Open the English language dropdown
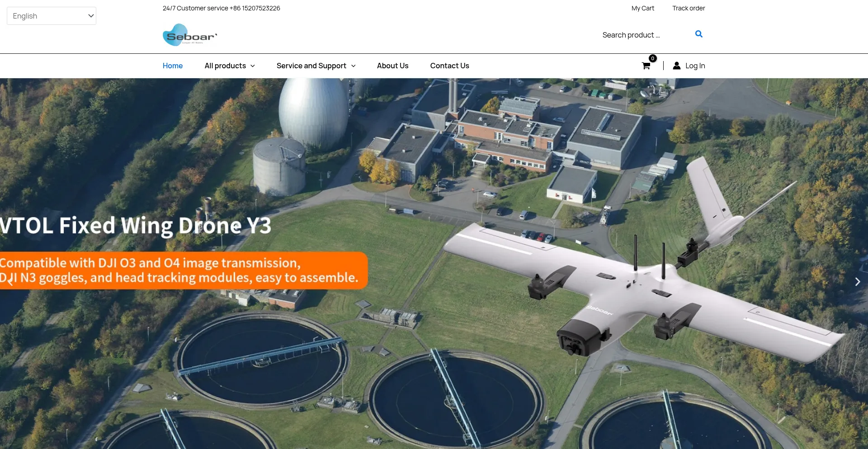The image size is (868, 449). [52, 16]
